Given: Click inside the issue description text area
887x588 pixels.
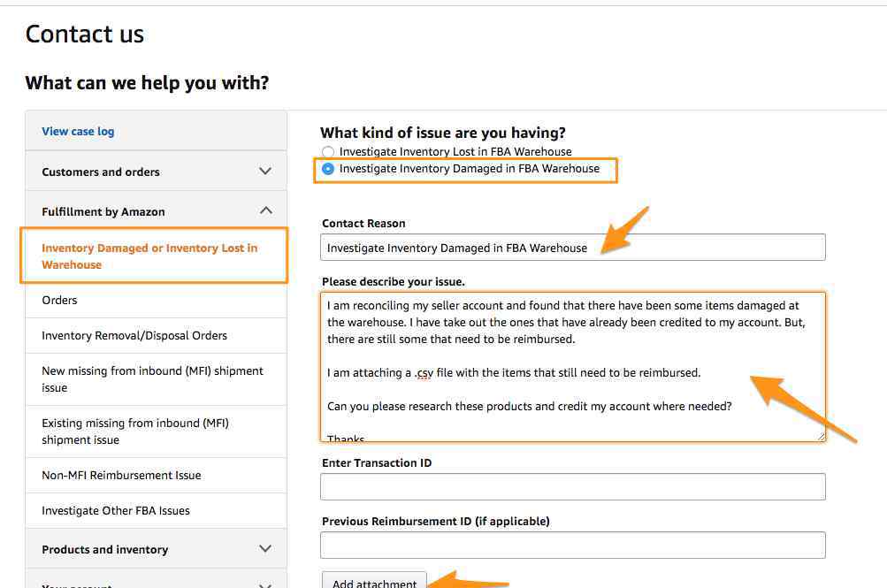Looking at the screenshot, I should tap(572, 366).
